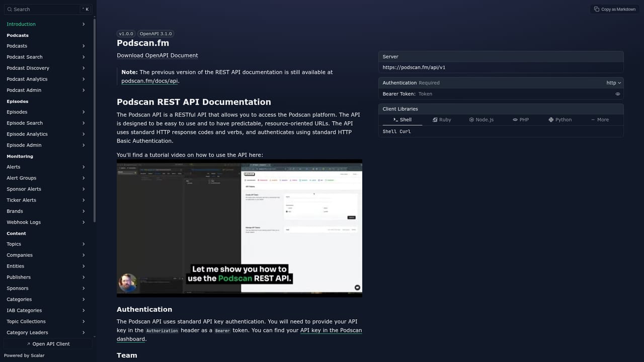Click the search magnifier icon
This screenshot has height=362, width=644.
point(9,9)
